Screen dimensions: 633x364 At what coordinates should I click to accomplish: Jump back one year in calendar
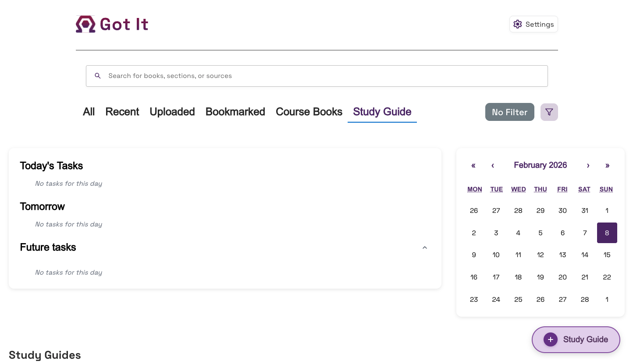[x=473, y=165]
